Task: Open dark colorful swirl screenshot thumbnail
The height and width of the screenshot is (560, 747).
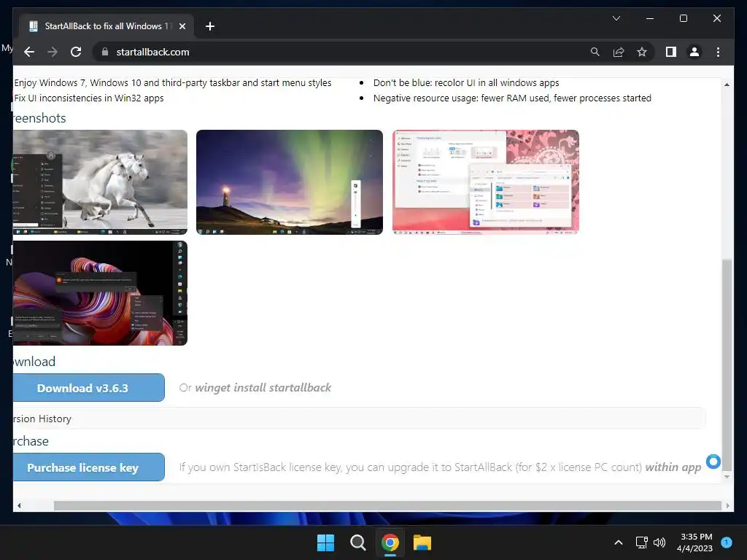Action: point(100,293)
